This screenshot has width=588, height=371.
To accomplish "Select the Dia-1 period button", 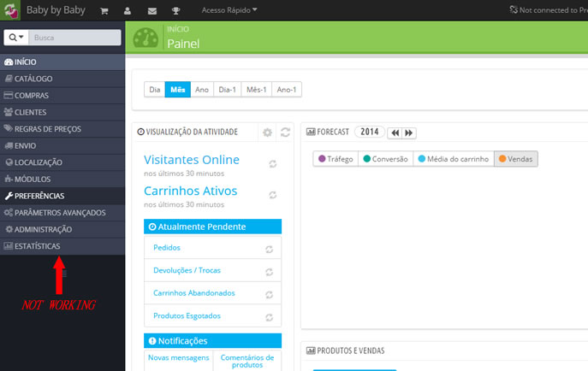I will point(228,90).
